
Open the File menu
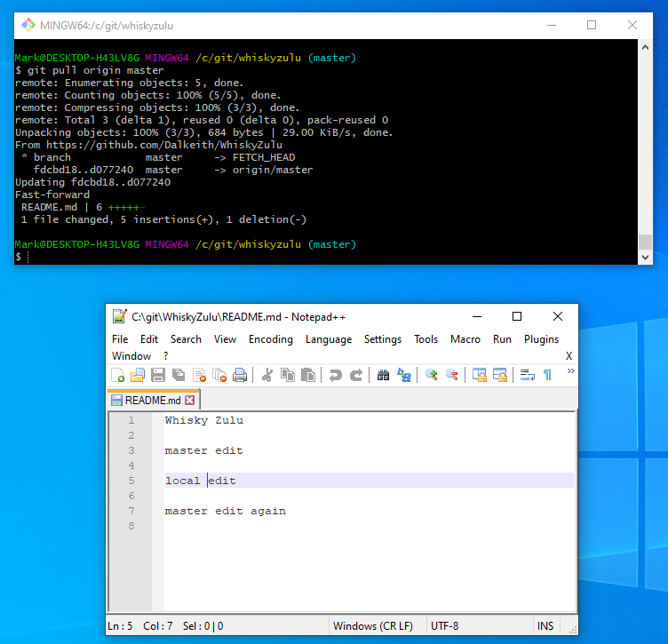point(120,339)
